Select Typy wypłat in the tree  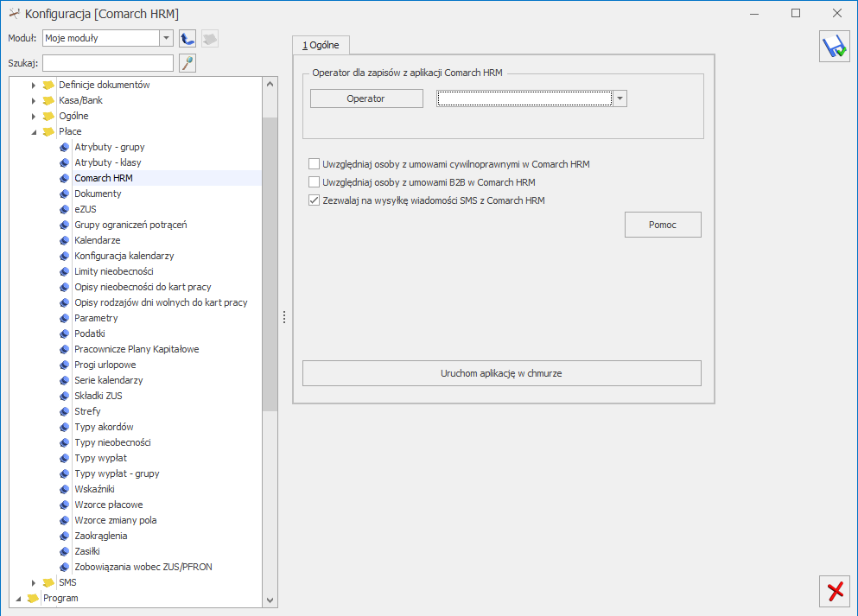click(x=101, y=459)
